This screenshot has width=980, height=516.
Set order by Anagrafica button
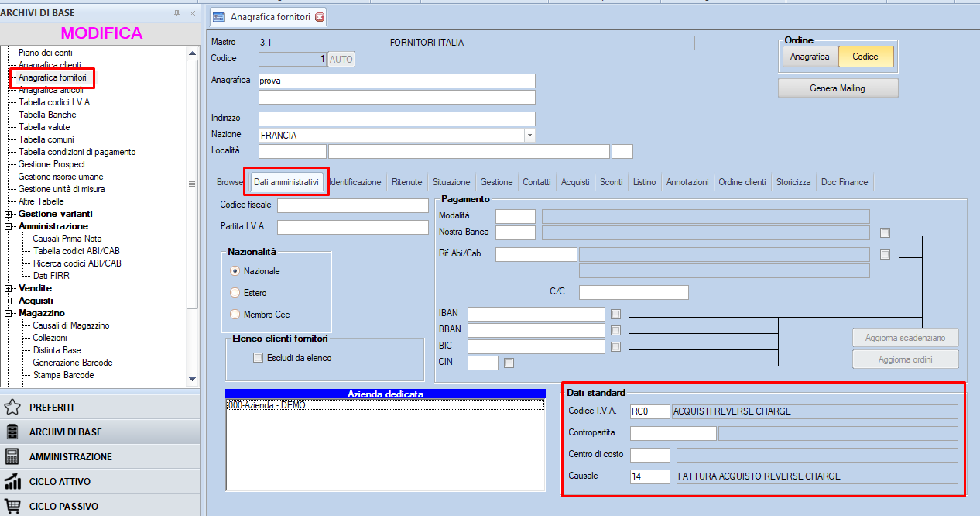click(810, 57)
